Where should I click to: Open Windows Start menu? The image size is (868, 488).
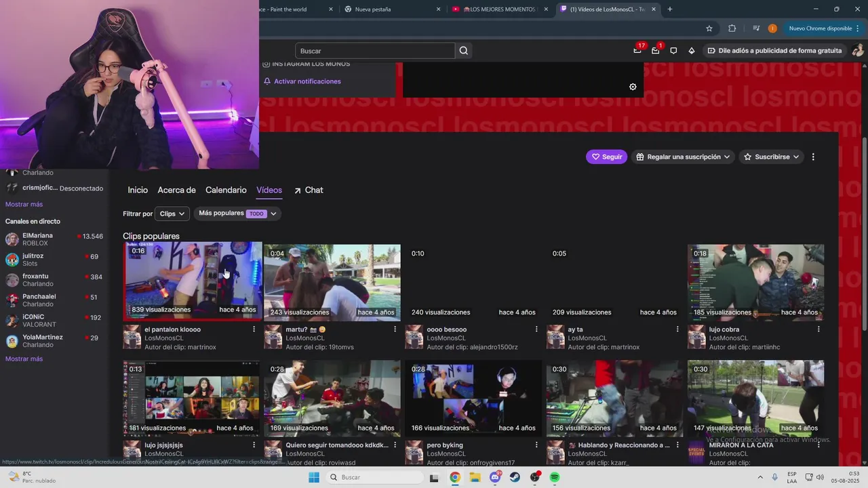tap(313, 477)
